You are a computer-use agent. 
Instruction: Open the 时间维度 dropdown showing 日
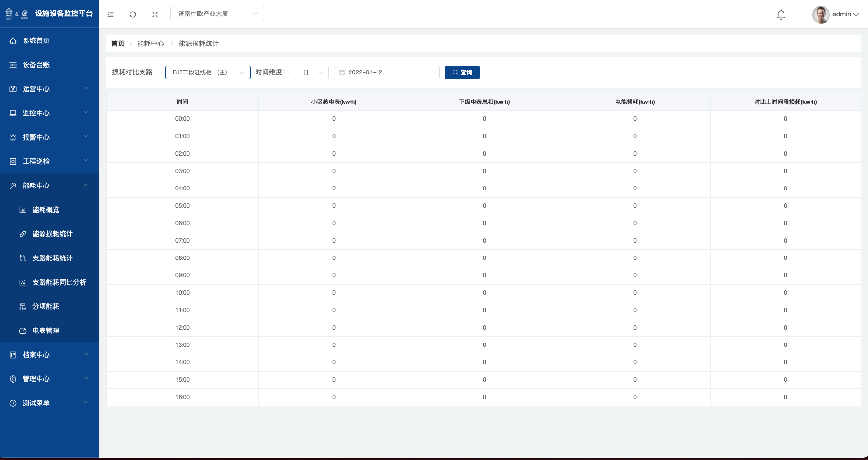tap(312, 72)
